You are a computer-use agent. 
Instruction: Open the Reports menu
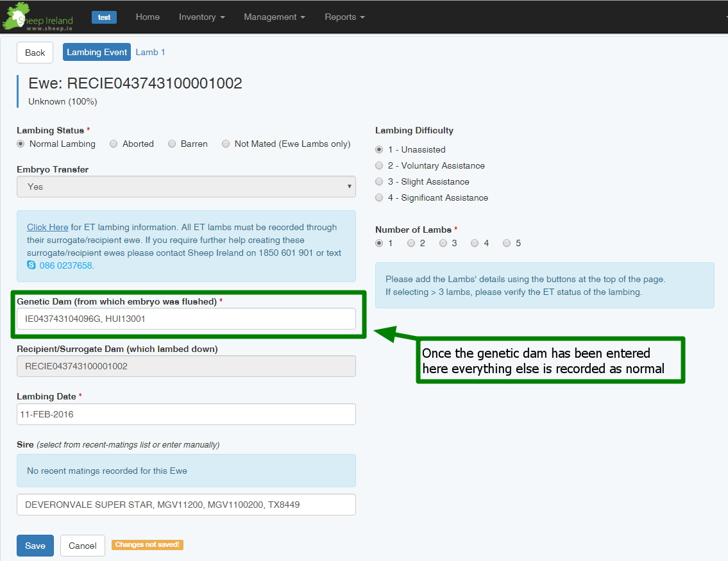[x=344, y=17]
